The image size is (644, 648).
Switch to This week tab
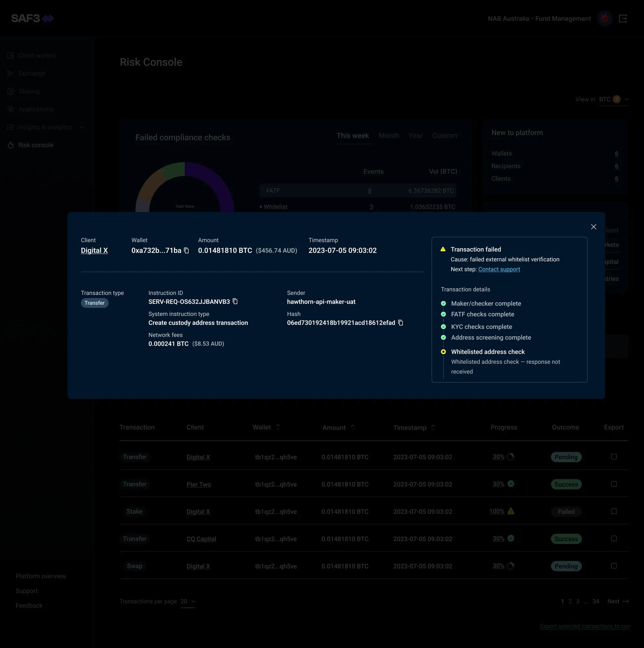[x=352, y=136]
